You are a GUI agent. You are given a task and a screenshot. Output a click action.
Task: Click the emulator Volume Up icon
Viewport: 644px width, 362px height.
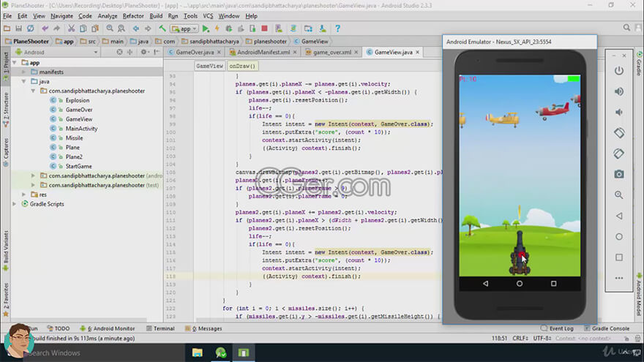(x=619, y=91)
